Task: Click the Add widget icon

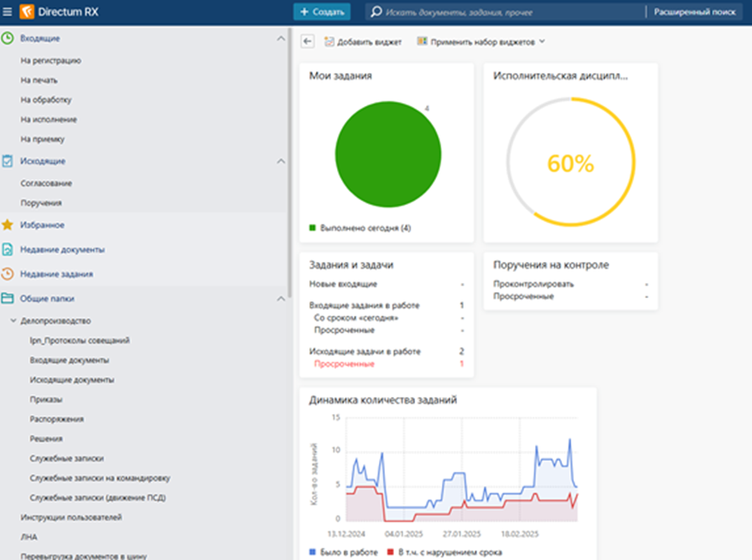Action: (329, 42)
